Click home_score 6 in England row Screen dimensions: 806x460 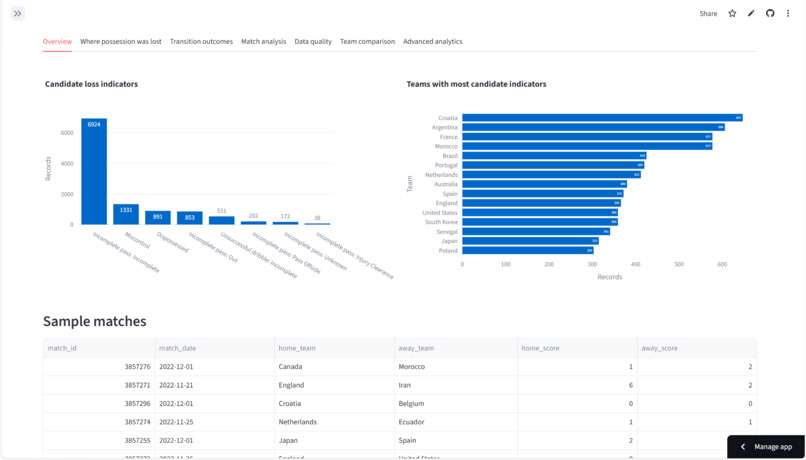pyautogui.click(x=577, y=385)
